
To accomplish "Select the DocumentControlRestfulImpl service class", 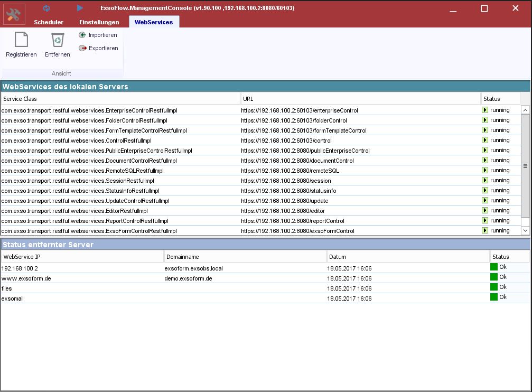I will (89, 161).
